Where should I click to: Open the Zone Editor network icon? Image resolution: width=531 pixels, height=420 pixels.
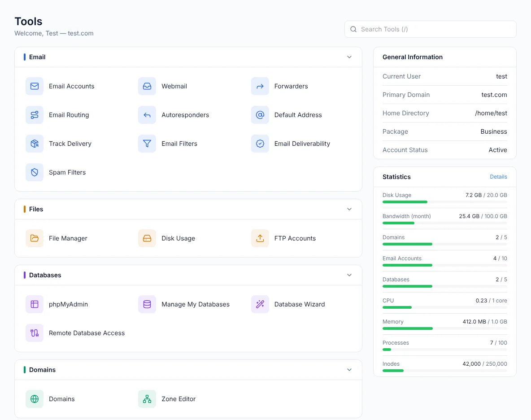point(147,398)
